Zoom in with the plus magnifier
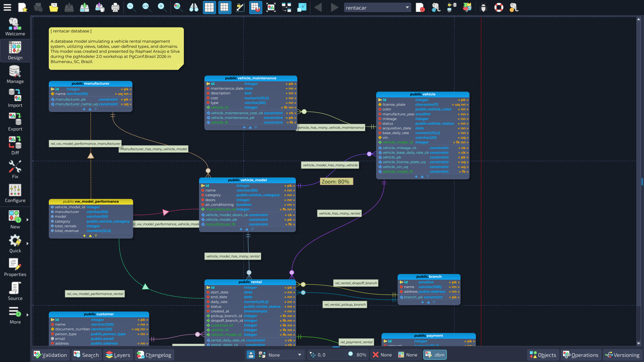 click(162, 8)
